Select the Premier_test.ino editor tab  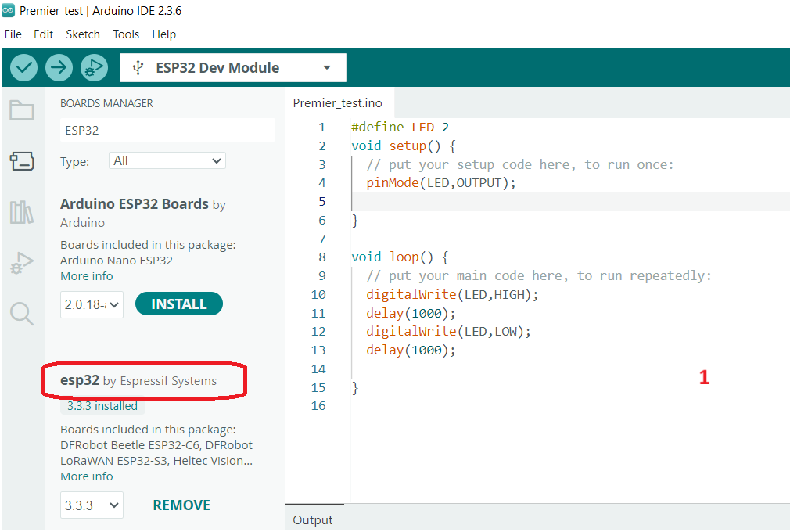coord(338,103)
